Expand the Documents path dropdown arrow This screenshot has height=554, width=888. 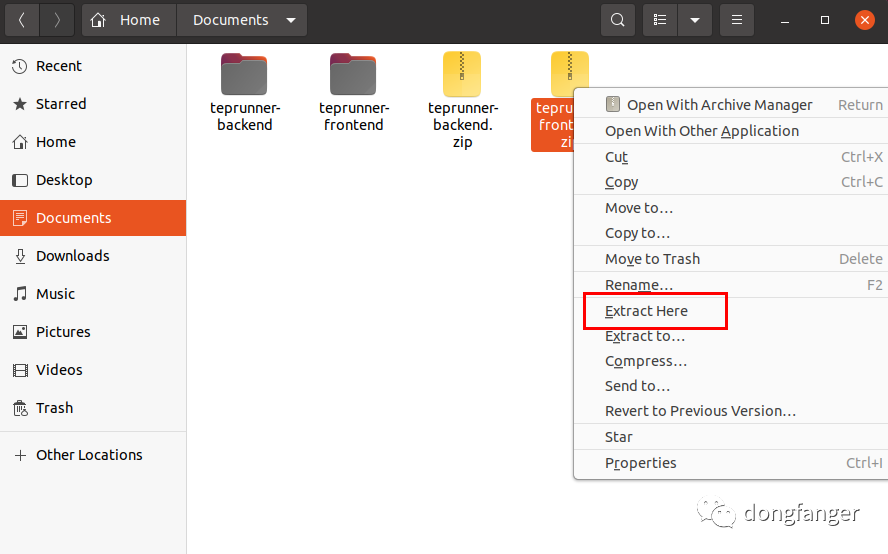click(x=291, y=20)
